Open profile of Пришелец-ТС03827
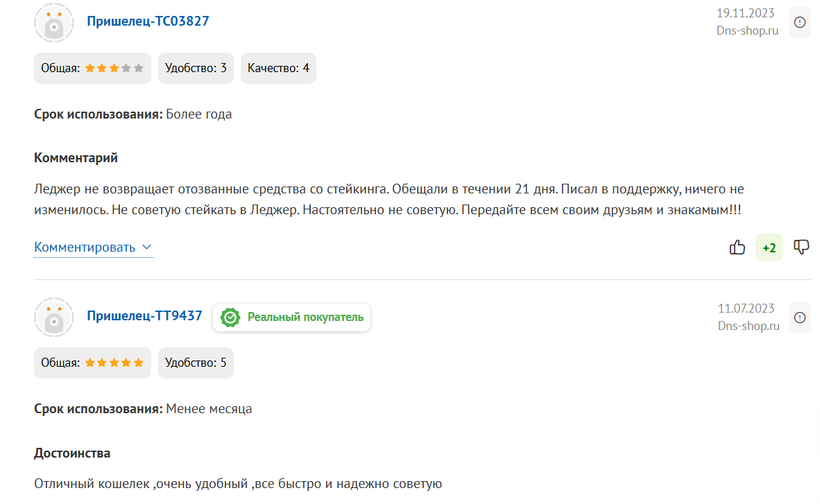This screenshot has width=820, height=504. click(x=148, y=21)
